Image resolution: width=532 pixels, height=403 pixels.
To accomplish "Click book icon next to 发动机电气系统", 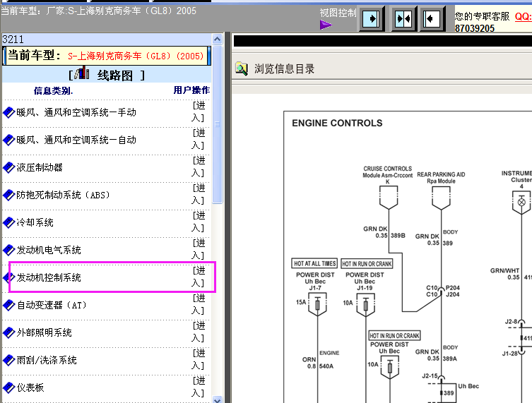I will (8, 250).
